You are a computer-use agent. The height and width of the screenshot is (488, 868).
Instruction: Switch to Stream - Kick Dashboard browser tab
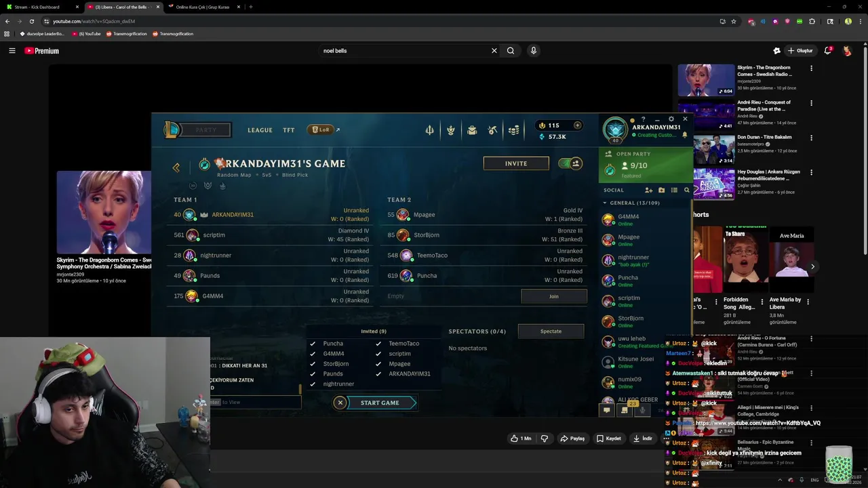pos(42,7)
